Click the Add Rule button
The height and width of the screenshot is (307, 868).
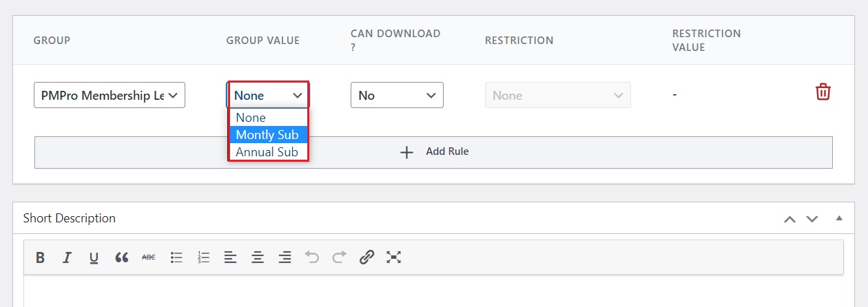pyautogui.click(x=433, y=152)
